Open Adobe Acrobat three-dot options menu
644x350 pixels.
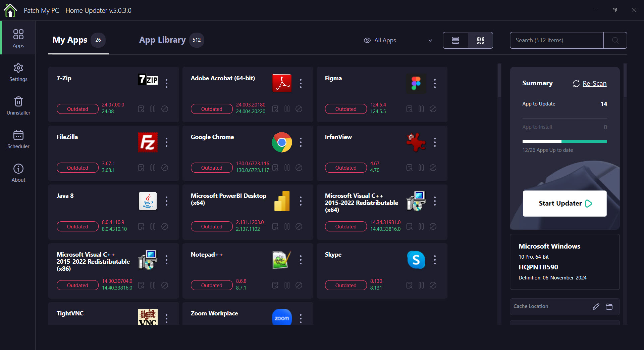(301, 83)
